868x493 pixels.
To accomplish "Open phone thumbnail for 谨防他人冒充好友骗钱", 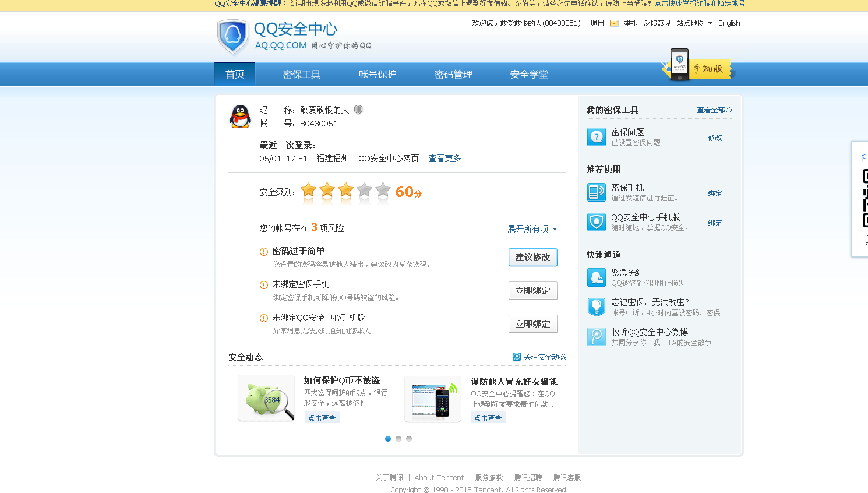I will click(x=433, y=399).
